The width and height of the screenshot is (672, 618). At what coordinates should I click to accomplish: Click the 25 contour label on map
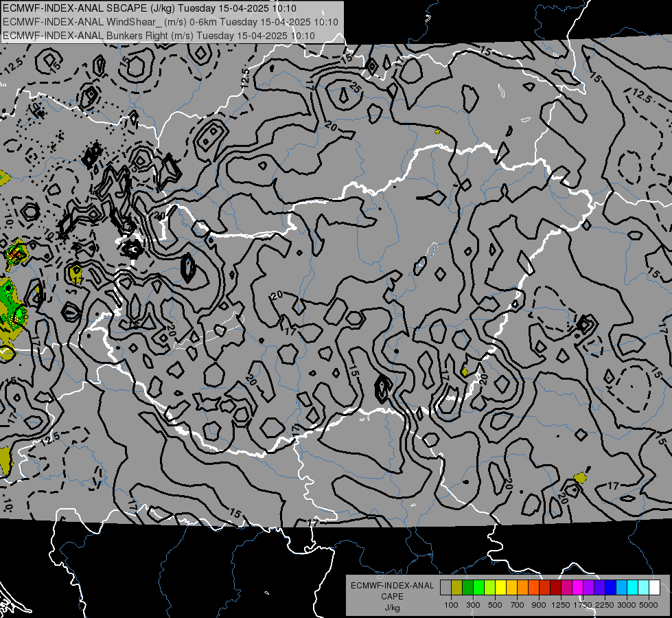354,88
